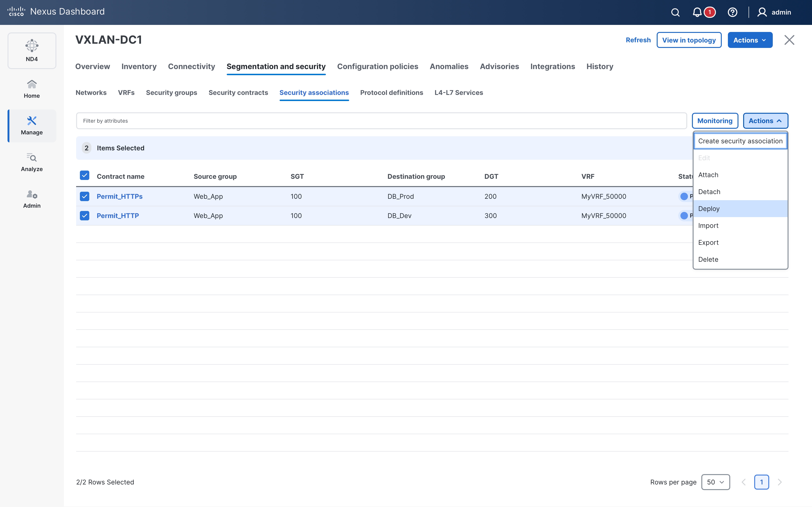Click the Filter by attributes field

381,121
